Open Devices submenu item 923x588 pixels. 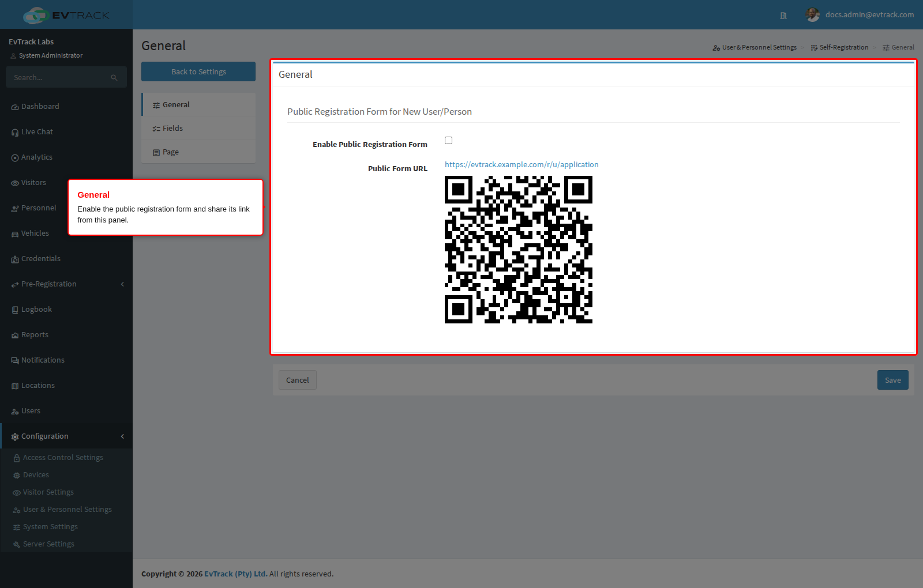coord(66,475)
